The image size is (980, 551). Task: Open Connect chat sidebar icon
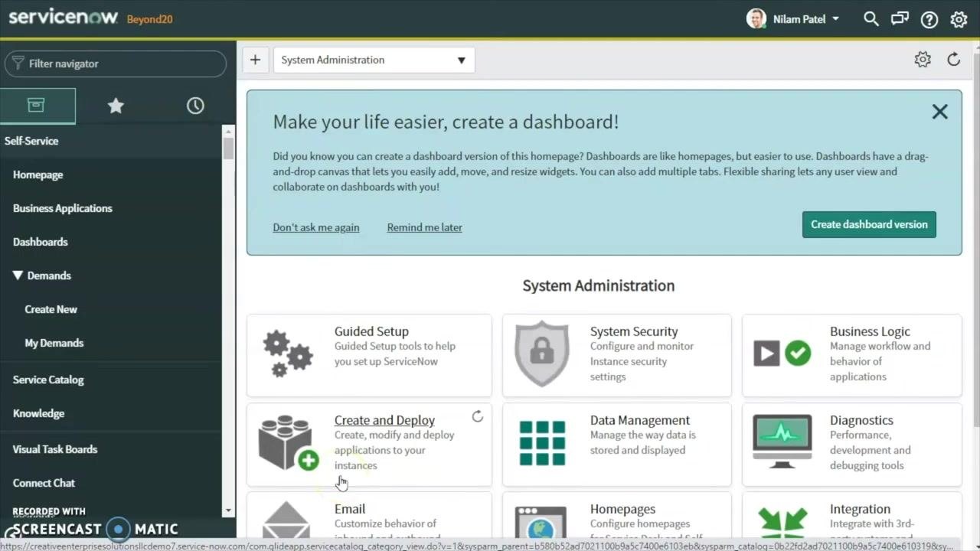pos(900,19)
